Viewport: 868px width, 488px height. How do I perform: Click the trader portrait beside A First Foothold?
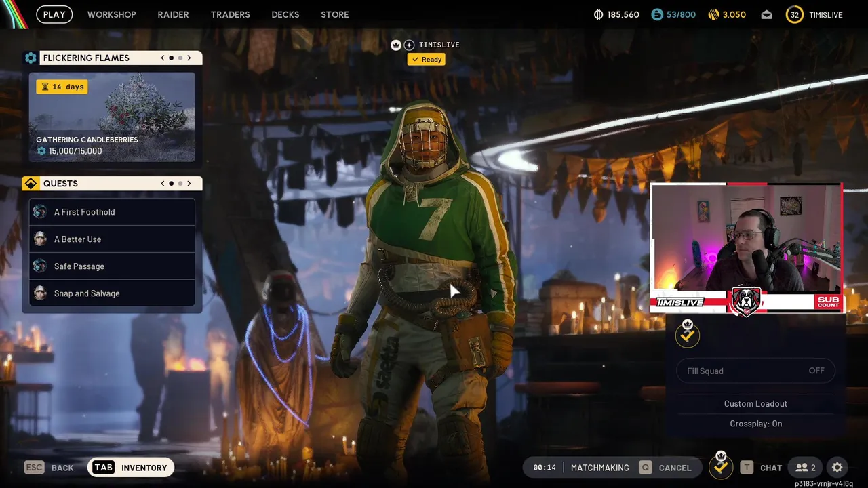click(40, 211)
